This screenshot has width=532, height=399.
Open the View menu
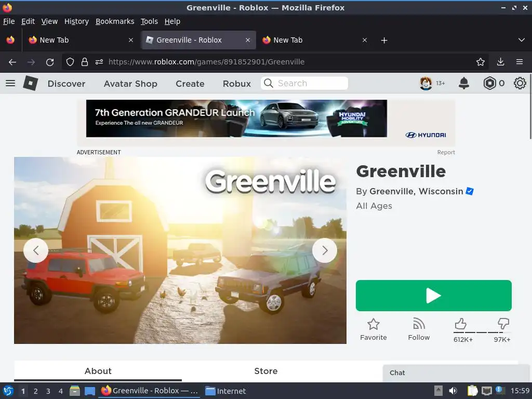(49, 21)
